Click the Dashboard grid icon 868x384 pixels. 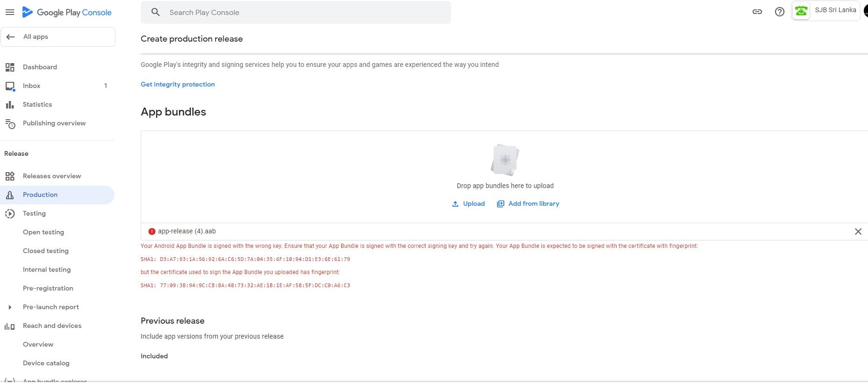pos(10,67)
